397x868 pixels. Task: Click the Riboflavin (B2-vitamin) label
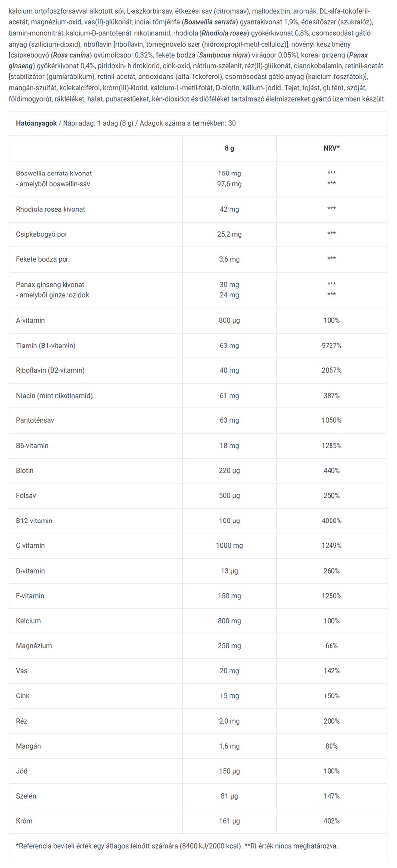(x=50, y=370)
